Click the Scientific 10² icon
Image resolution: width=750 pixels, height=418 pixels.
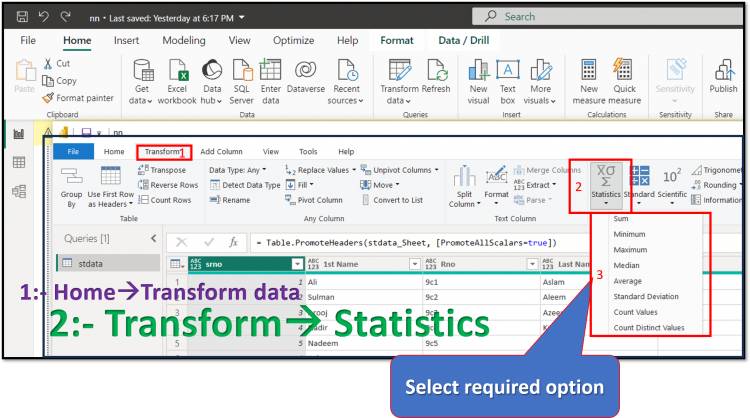(x=672, y=176)
